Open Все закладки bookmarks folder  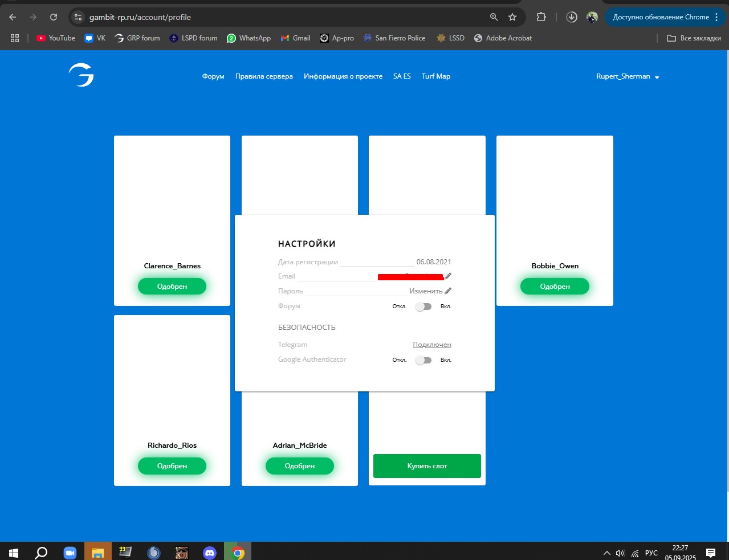click(x=694, y=38)
